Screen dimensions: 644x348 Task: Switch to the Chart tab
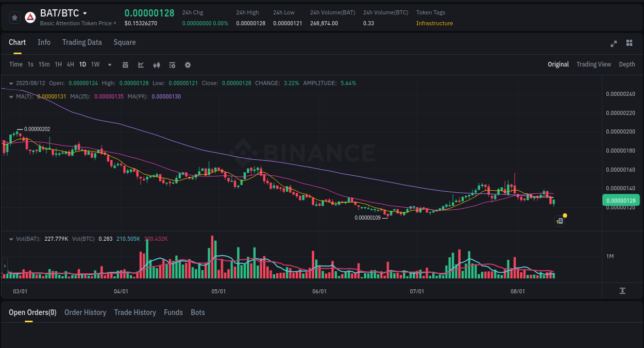[x=17, y=42]
